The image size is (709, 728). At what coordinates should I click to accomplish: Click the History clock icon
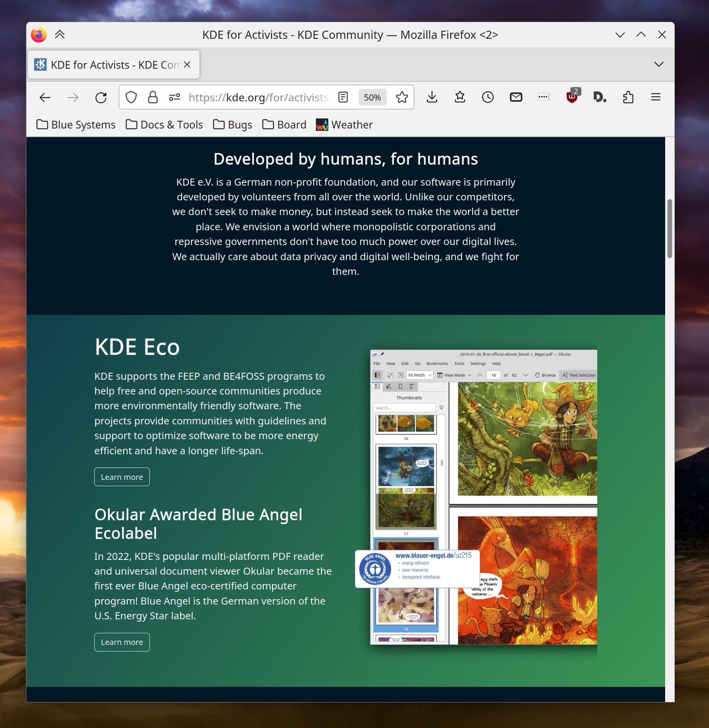pos(487,97)
